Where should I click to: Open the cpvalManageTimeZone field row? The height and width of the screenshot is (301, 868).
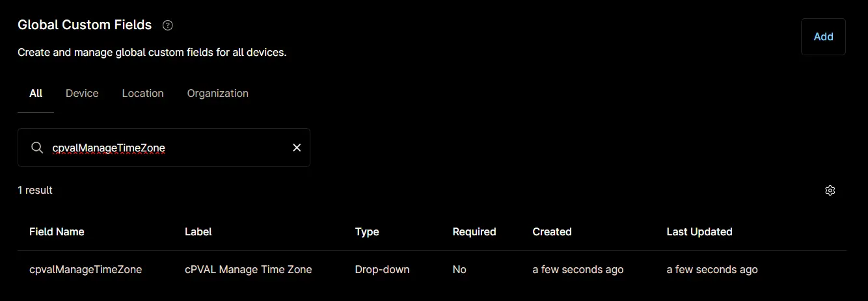pyautogui.click(x=432, y=269)
